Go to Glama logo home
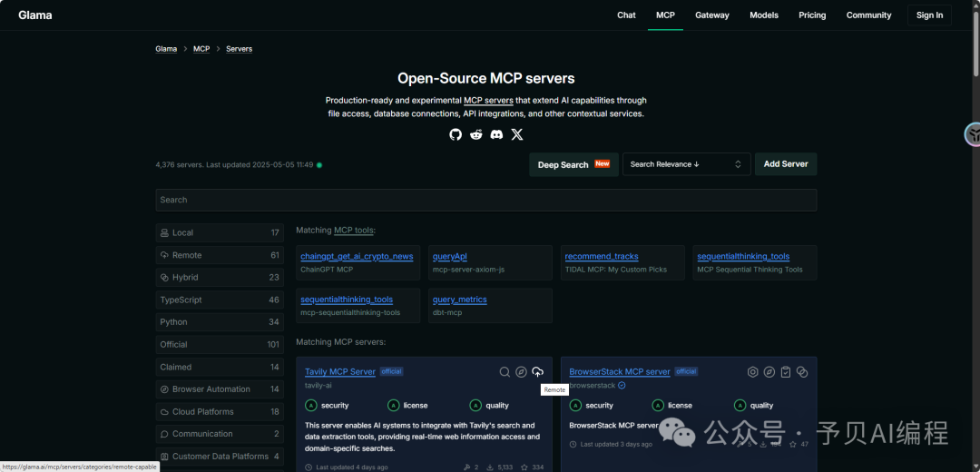The height and width of the screenshot is (472, 980). (35, 15)
